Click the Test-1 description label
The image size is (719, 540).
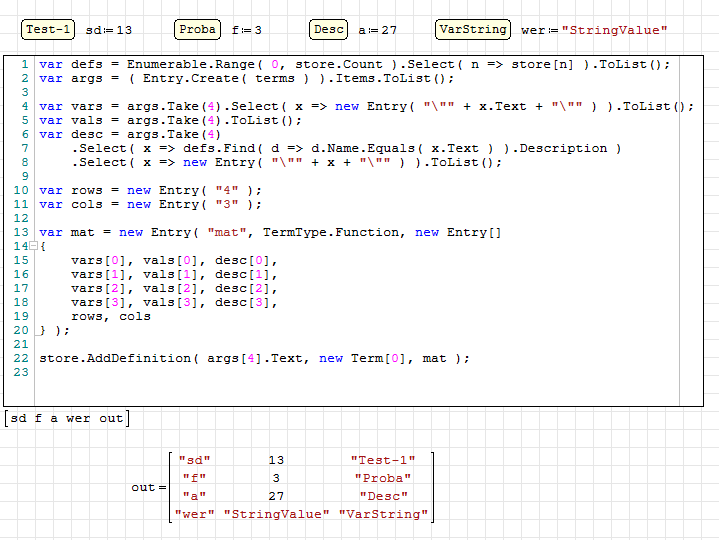point(48,30)
